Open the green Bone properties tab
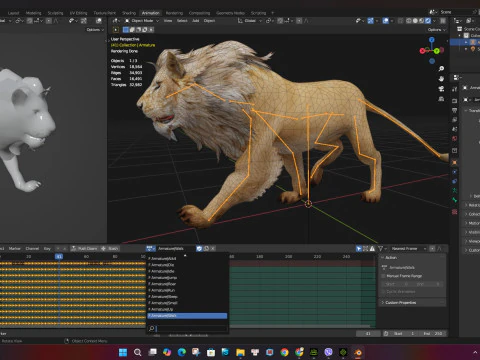The image size is (480, 360). [x=454, y=200]
